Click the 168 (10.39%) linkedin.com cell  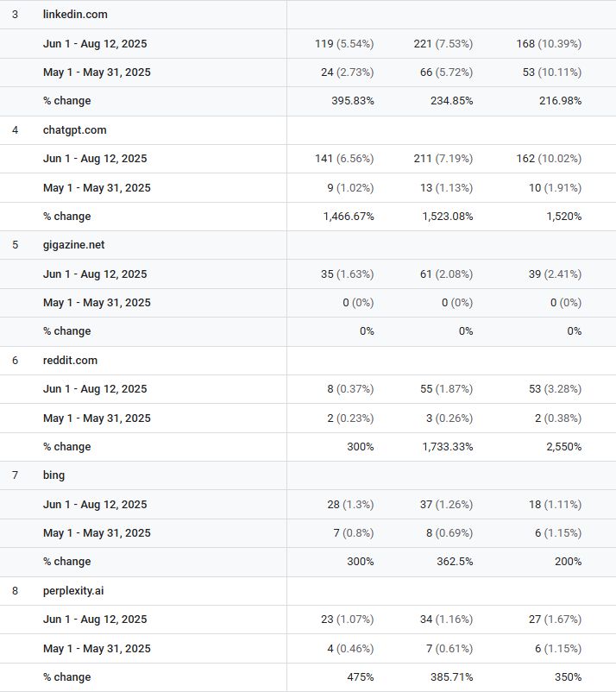549,43
